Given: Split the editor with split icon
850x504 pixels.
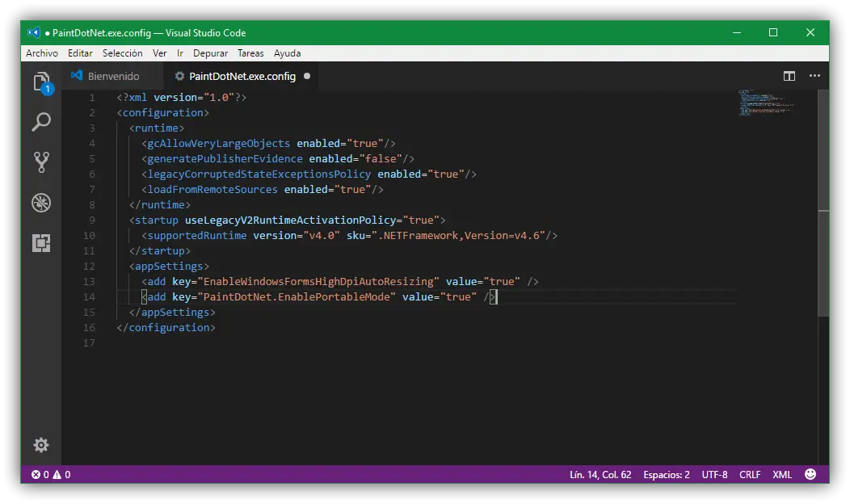Looking at the screenshot, I should [789, 76].
